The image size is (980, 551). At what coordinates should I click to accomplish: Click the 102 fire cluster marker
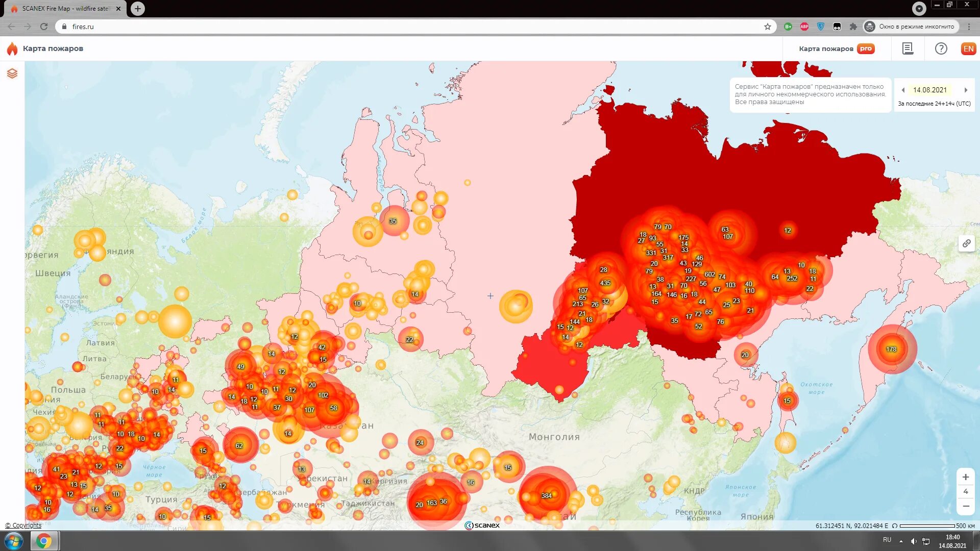323,395
